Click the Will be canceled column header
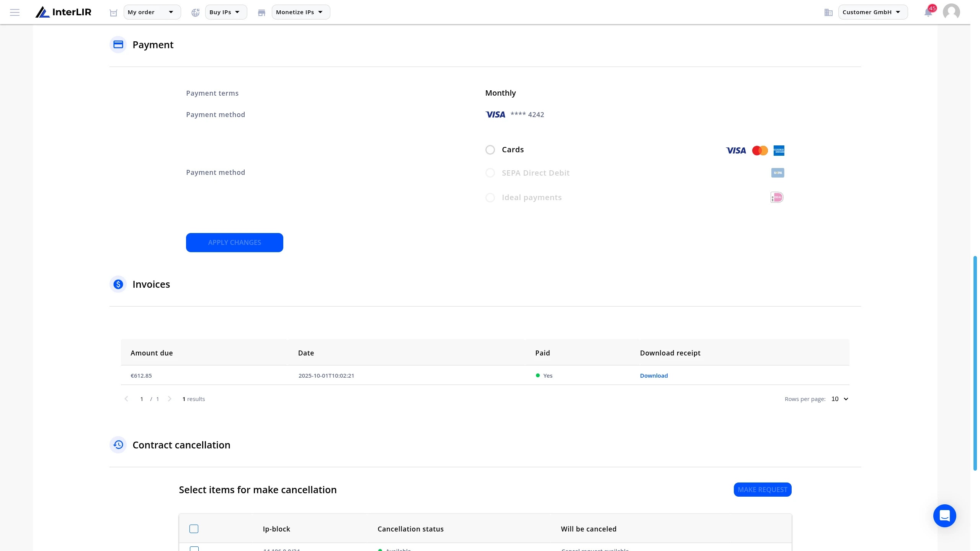Screen dimensions: 980x551 589,529
